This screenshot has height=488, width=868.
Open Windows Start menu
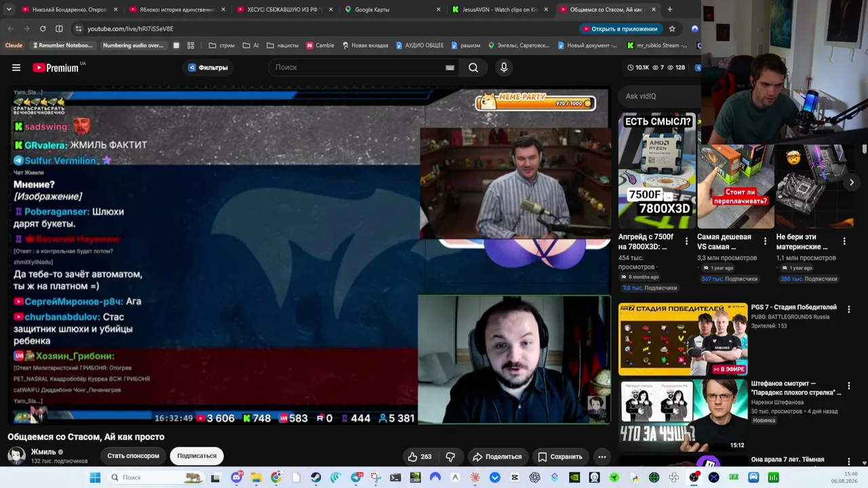click(x=95, y=478)
